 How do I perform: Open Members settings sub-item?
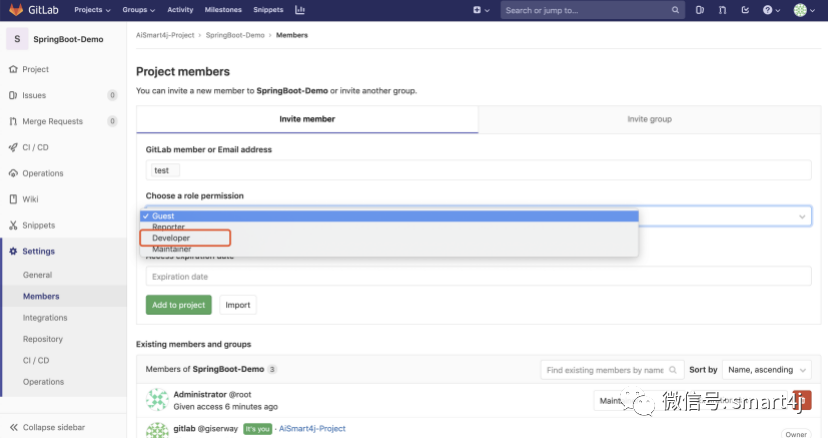click(x=41, y=297)
